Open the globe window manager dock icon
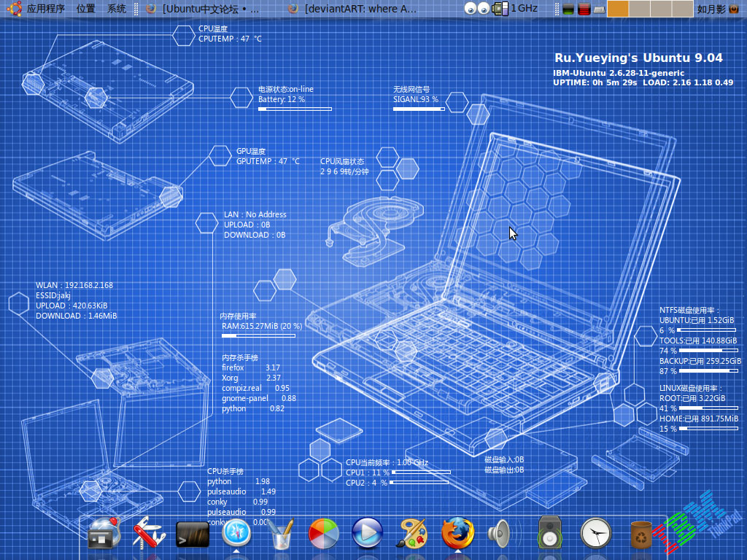The height and width of the screenshot is (560, 747). (x=104, y=534)
